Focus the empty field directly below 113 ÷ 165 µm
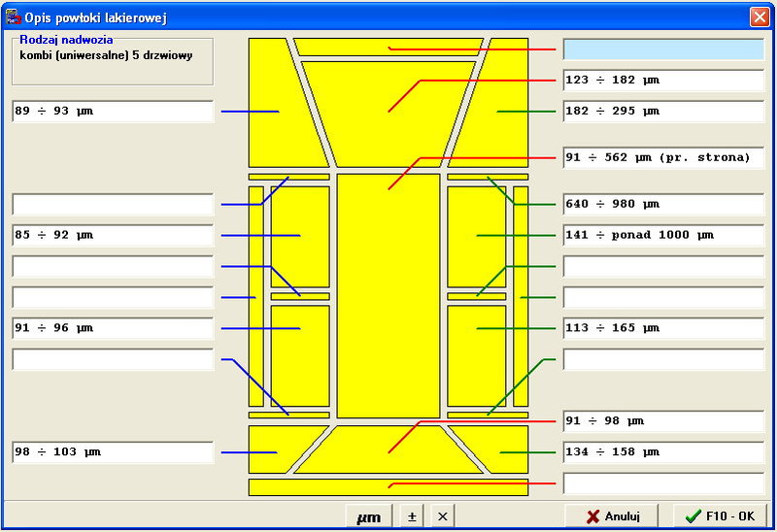The height and width of the screenshot is (532, 777). (663, 359)
